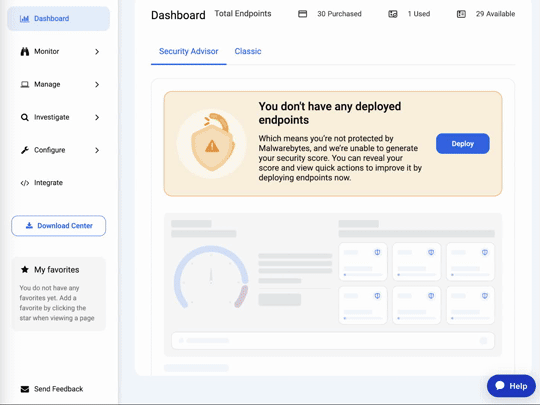Open the Configure sidebar item

pyautogui.click(x=59, y=150)
